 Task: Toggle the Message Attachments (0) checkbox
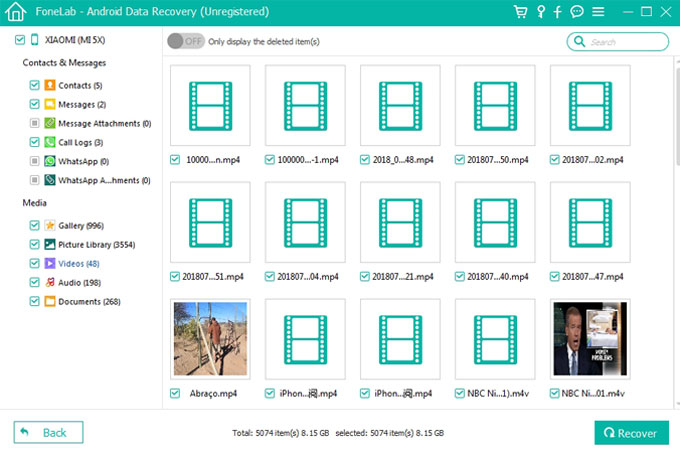(x=34, y=123)
